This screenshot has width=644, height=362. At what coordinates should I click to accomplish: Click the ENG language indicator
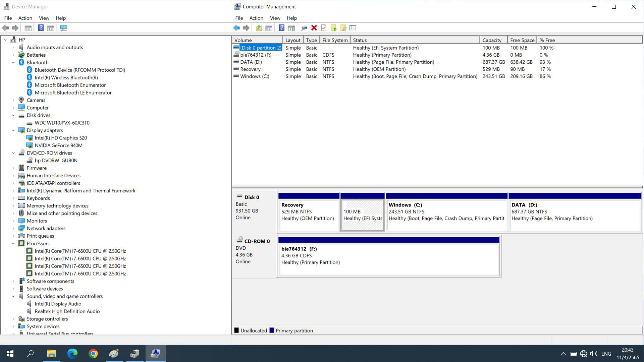[606, 354]
